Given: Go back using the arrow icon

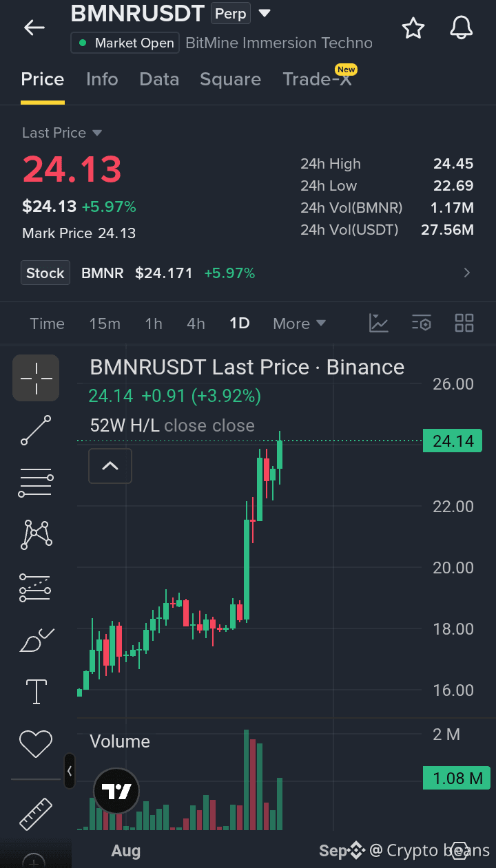Looking at the screenshot, I should 34,28.
